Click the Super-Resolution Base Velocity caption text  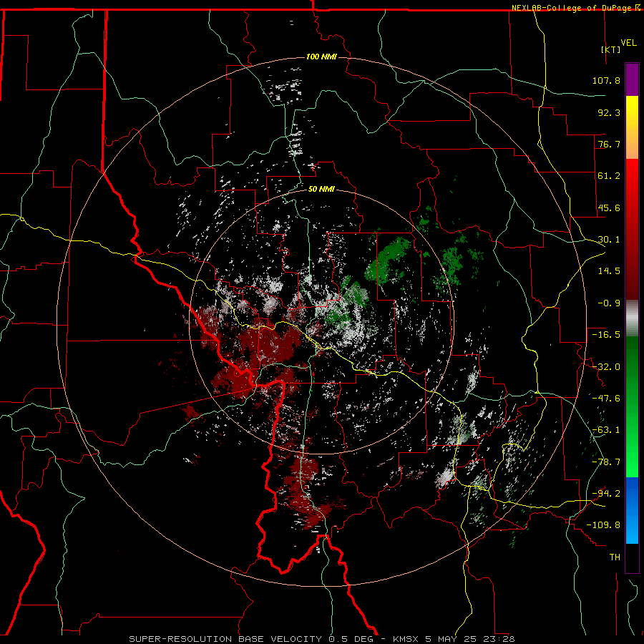(x=251, y=639)
